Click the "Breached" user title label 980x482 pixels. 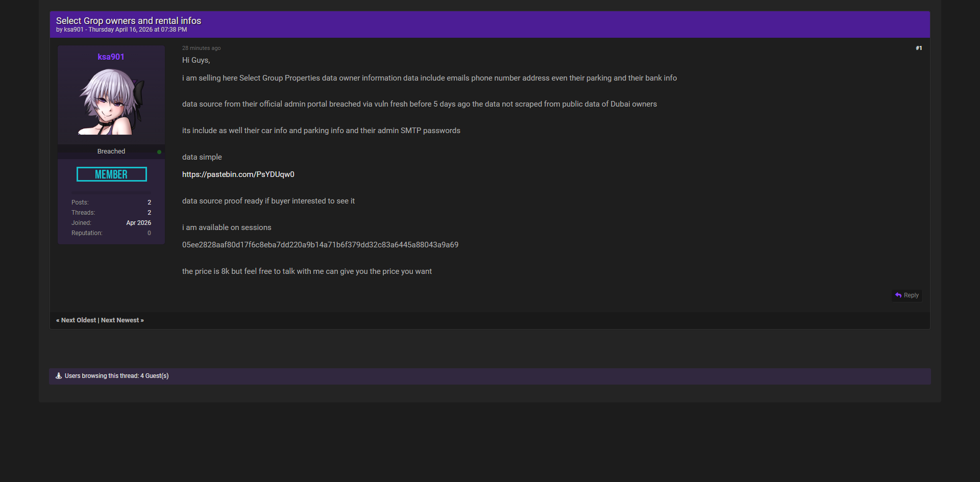pos(111,151)
